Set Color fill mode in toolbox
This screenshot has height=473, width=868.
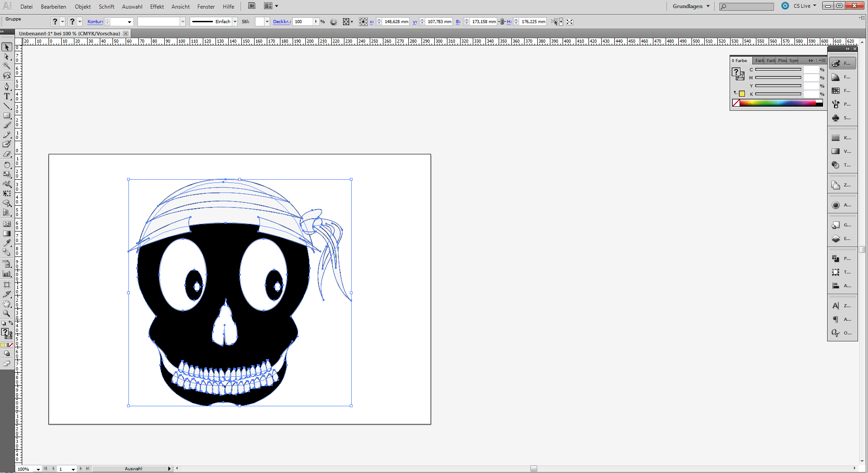3,345
